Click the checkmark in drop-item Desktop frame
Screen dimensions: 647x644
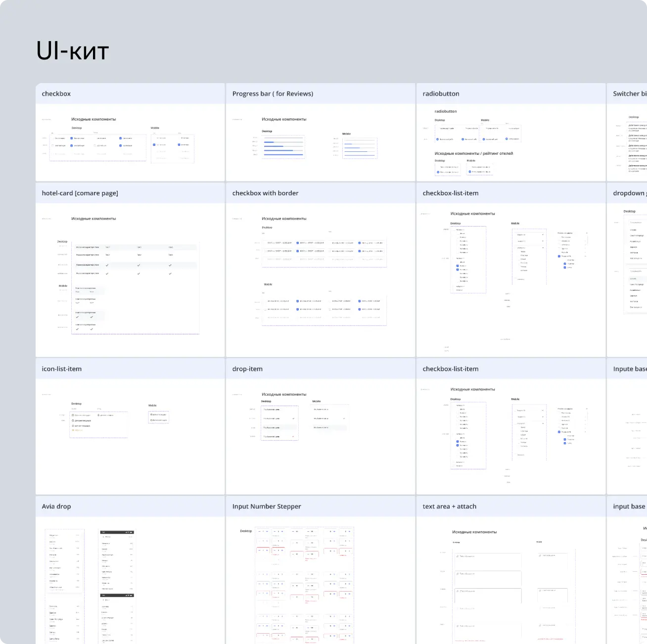coord(293,418)
